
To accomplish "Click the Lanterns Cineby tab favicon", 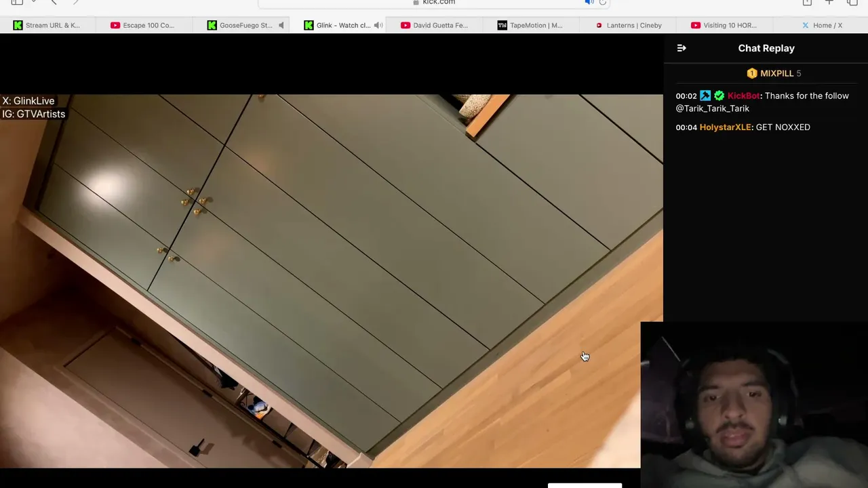I will [x=599, y=25].
